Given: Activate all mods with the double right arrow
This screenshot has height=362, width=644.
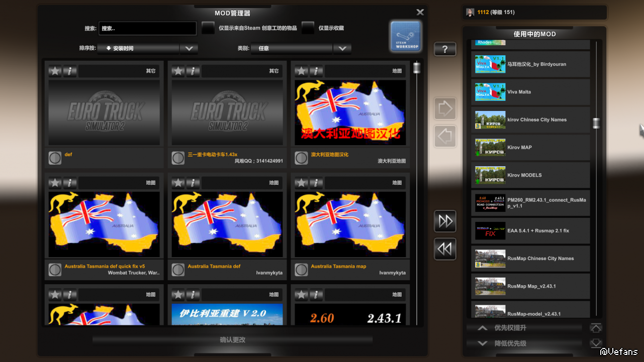Looking at the screenshot, I should click(x=445, y=221).
